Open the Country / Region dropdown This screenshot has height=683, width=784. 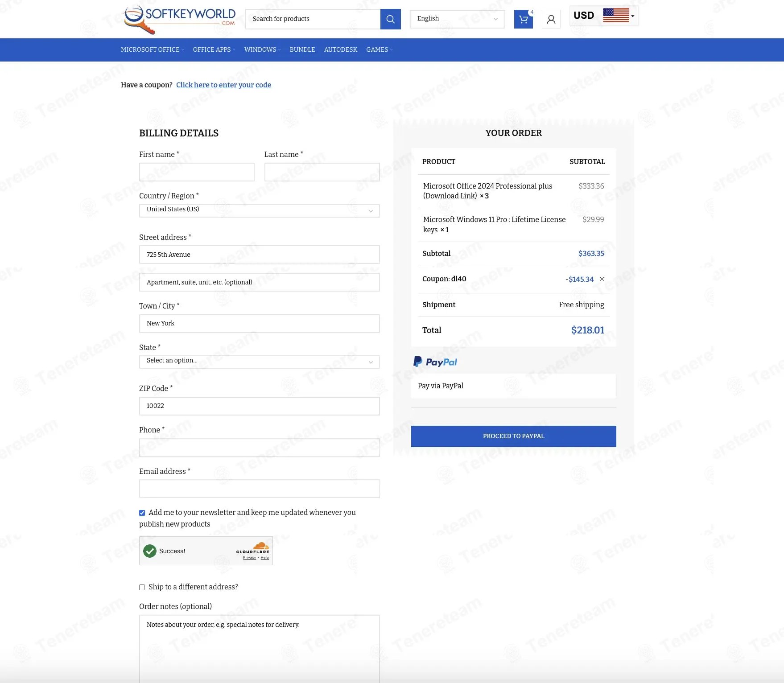pos(260,210)
